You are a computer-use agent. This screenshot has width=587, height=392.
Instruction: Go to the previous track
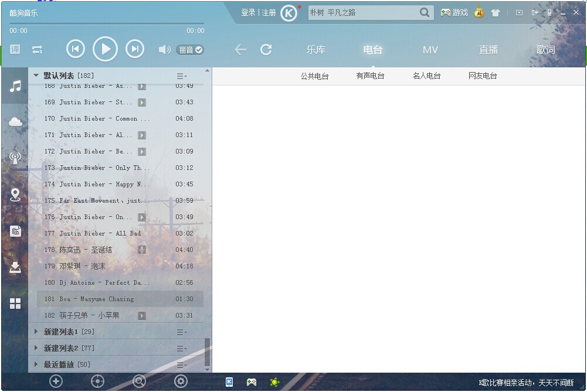point(76,49)
